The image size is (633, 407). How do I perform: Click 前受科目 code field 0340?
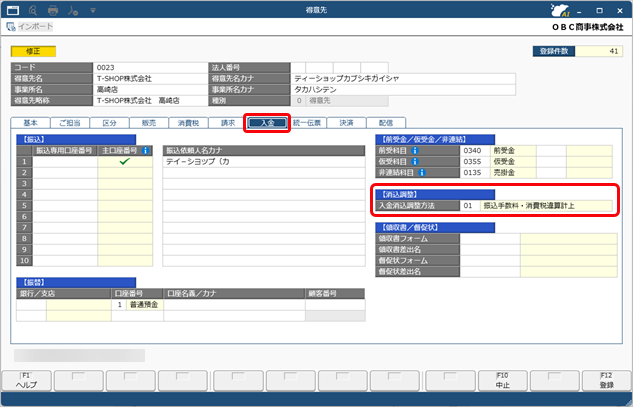[475, 151]
